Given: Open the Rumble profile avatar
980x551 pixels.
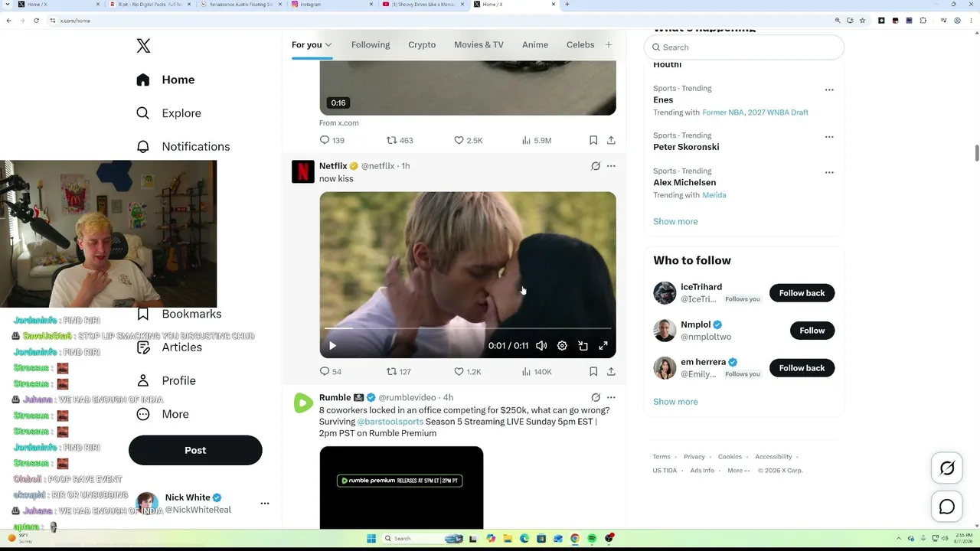Looking at the screenshot, I should point(303,403).
